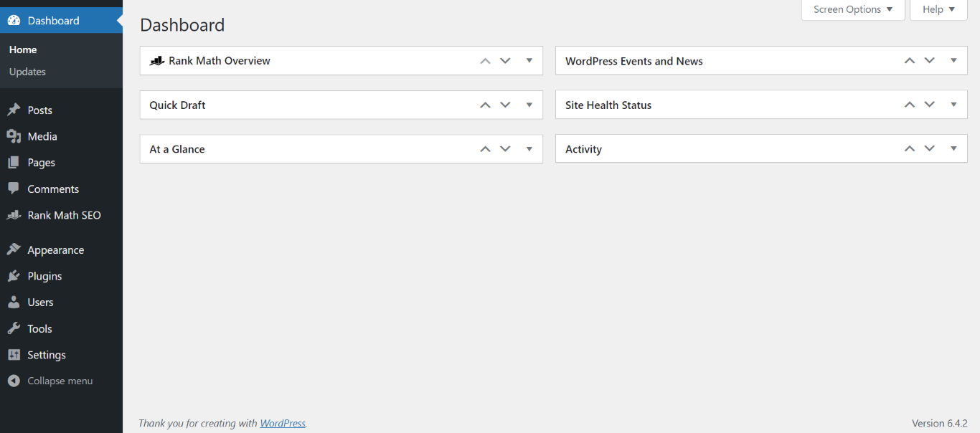
Task: Click the Tools wrench icon
Action: tap(14, 328)
